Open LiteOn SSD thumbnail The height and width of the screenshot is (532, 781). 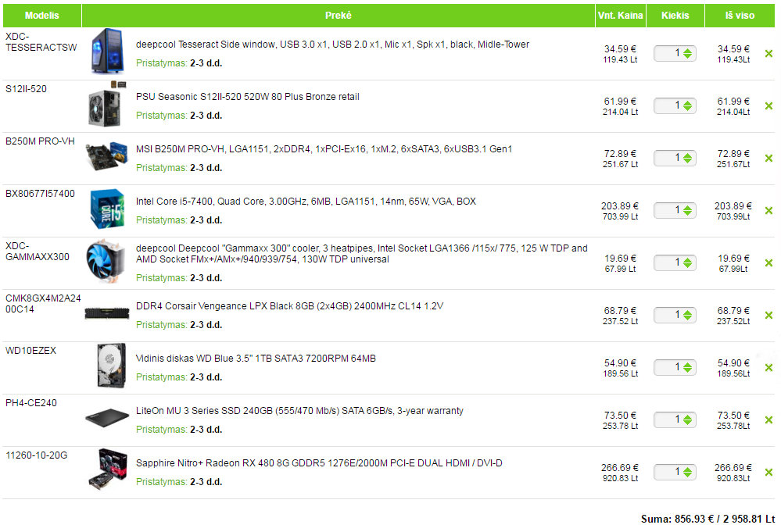107,417
